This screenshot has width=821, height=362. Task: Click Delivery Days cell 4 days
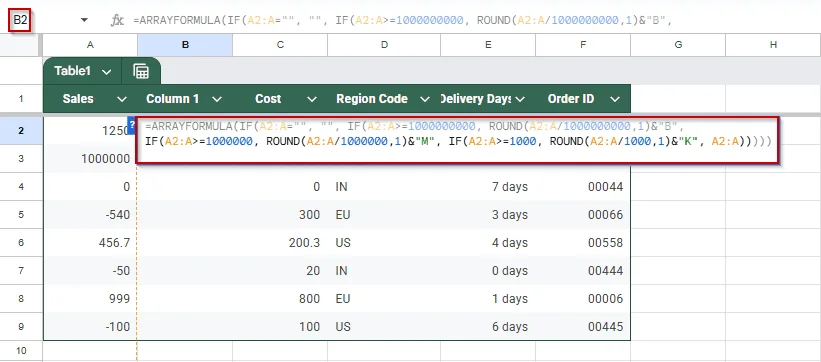pyautogui.click(x=488, y=243)
